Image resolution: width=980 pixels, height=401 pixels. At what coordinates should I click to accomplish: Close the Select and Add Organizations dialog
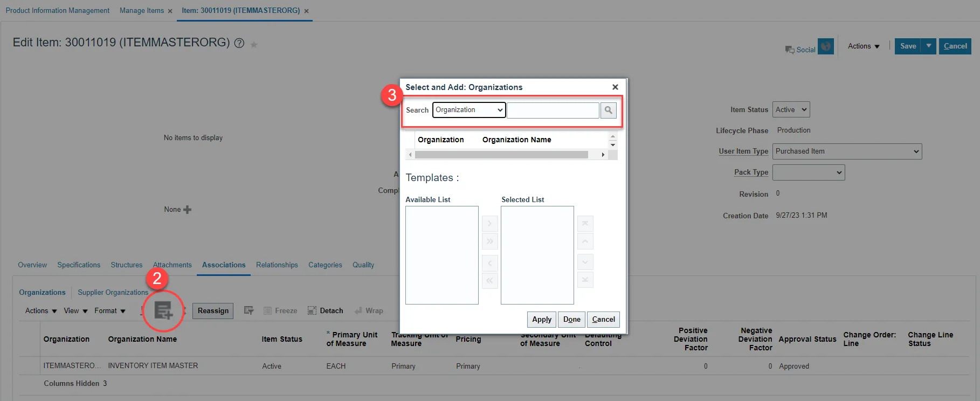[615, 87]
